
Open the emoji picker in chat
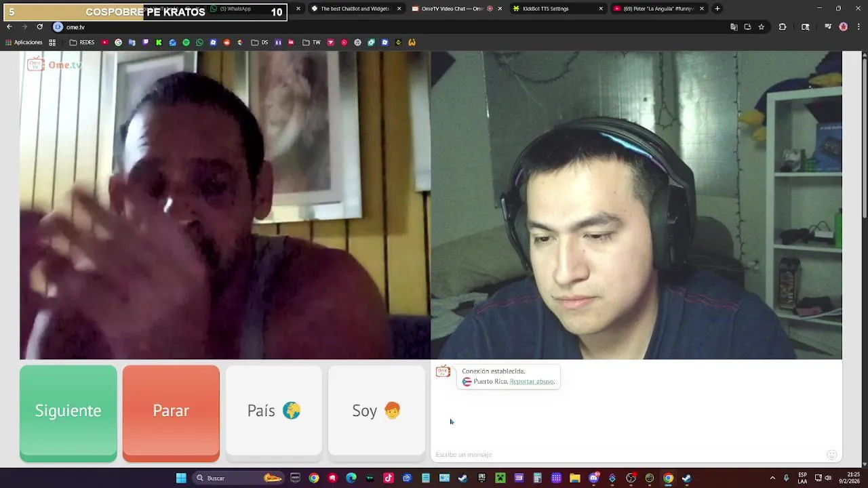tap(832, 455)
